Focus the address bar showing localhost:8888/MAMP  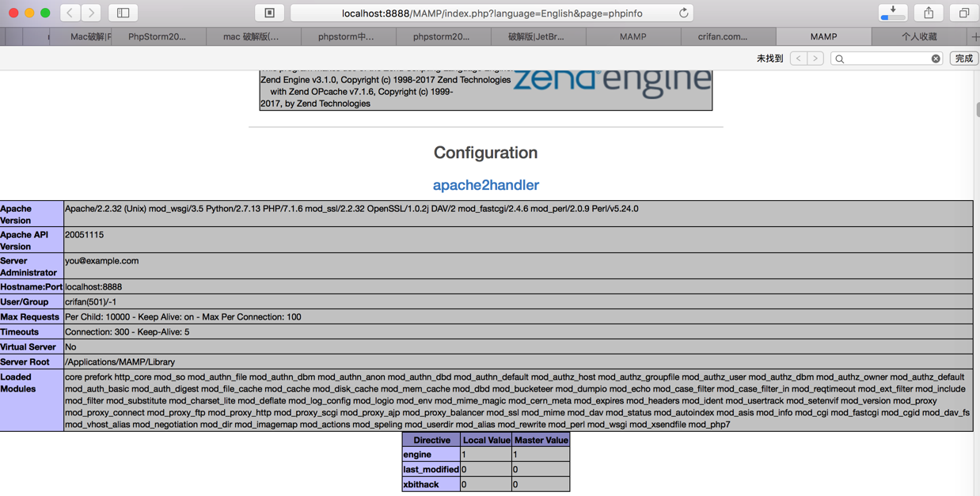(x=492, y=13)
